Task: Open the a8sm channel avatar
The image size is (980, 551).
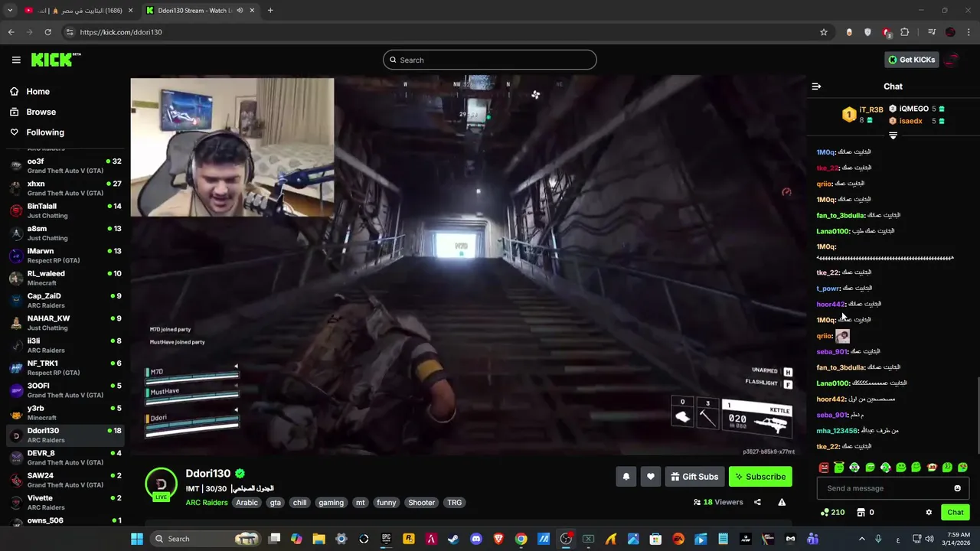Action: (x=16, y=233)
